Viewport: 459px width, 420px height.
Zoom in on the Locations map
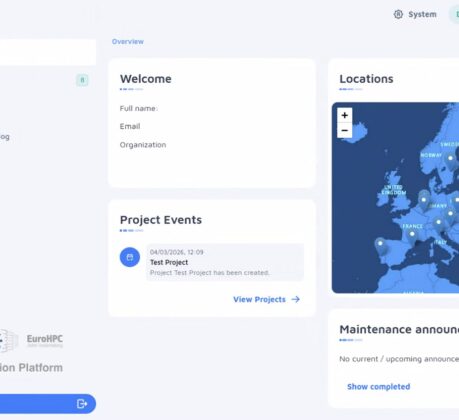345,115
